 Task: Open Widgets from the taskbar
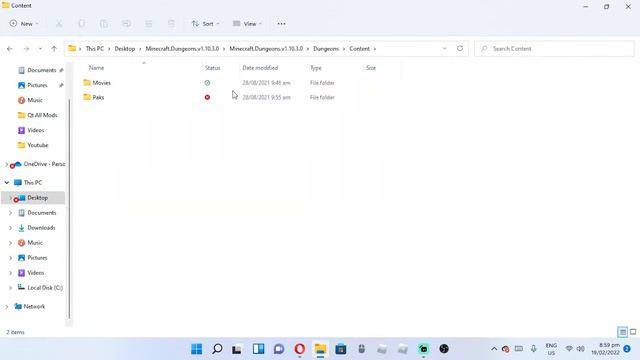point(258,349)
